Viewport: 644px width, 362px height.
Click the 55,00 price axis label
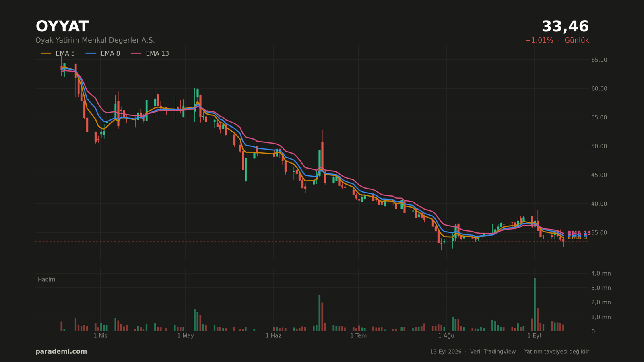click(599, 117)
